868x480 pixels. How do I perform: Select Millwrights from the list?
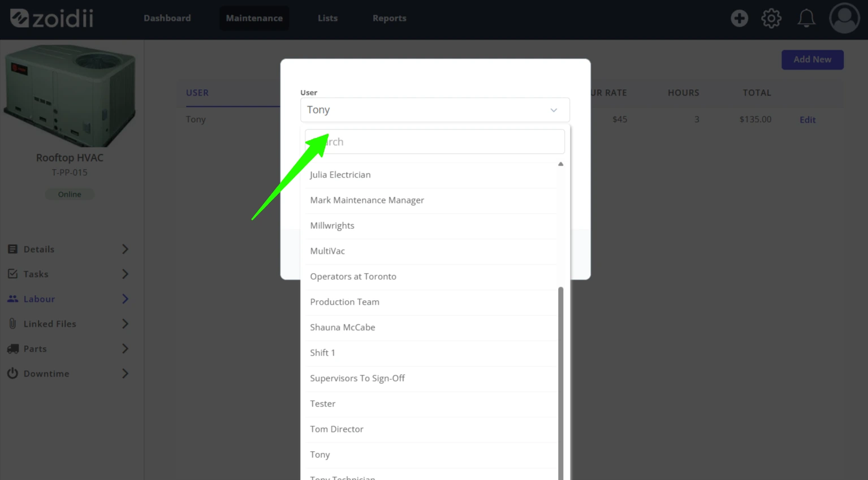coord(431,226)
